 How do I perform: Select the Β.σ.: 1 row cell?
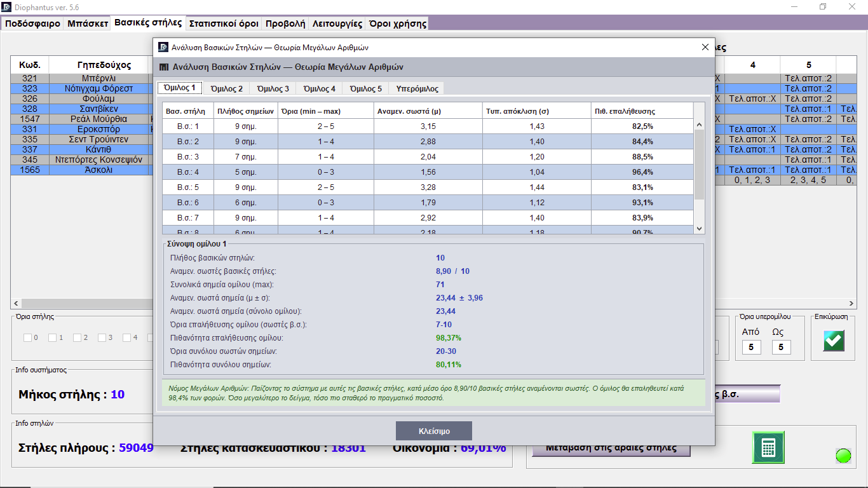[x=187, y=126]
